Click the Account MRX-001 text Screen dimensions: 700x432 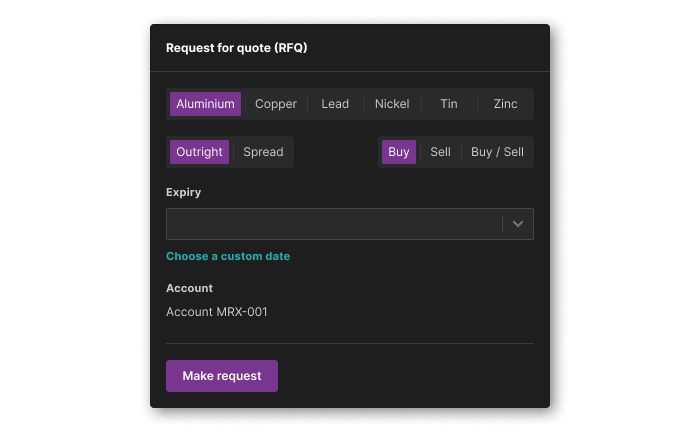point(217,312)
